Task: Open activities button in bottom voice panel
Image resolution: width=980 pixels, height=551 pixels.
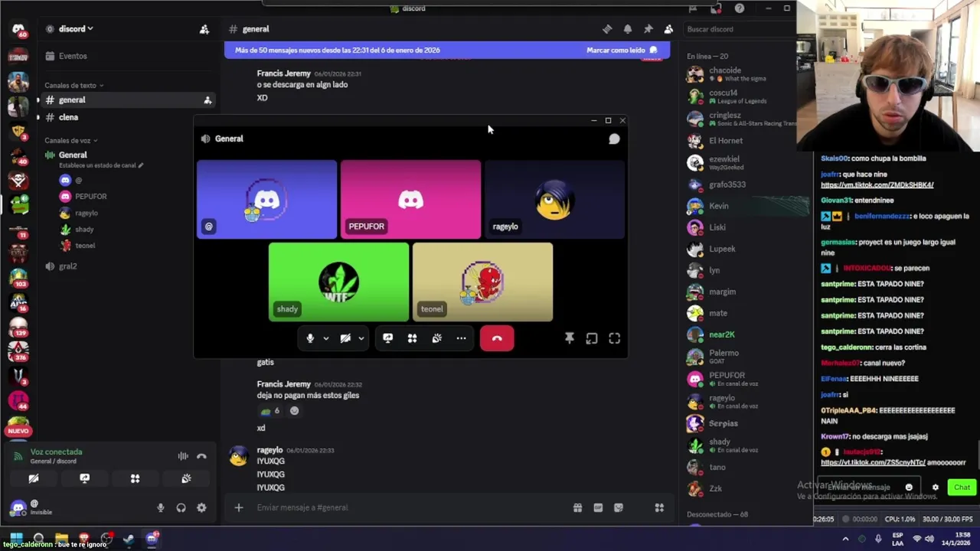Action: pyautogui.click(x=135, y=478)
